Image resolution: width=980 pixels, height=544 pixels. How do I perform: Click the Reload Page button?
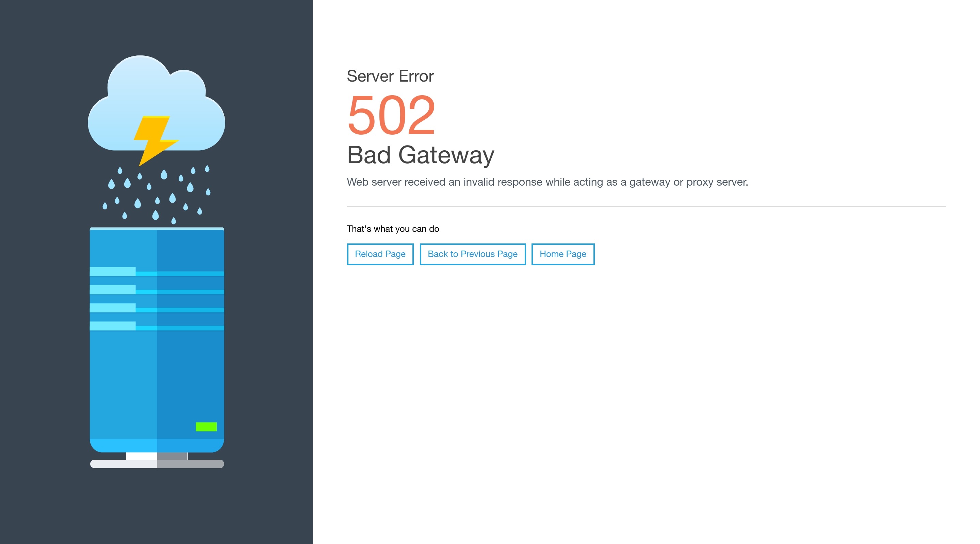coord(380,254)
